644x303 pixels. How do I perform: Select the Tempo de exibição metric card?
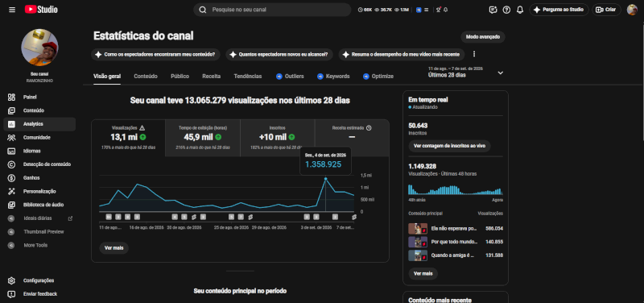[203, 138]
